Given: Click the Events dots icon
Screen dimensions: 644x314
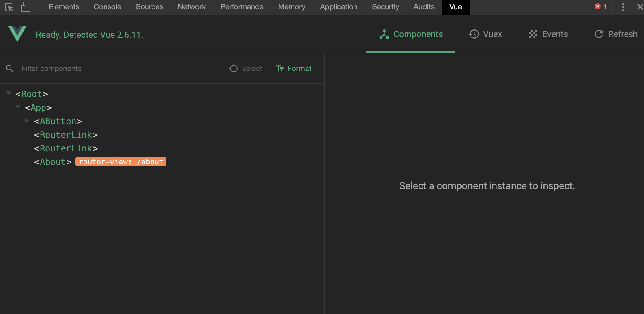Looking at the screenshot, I should (x=533, y=34).
